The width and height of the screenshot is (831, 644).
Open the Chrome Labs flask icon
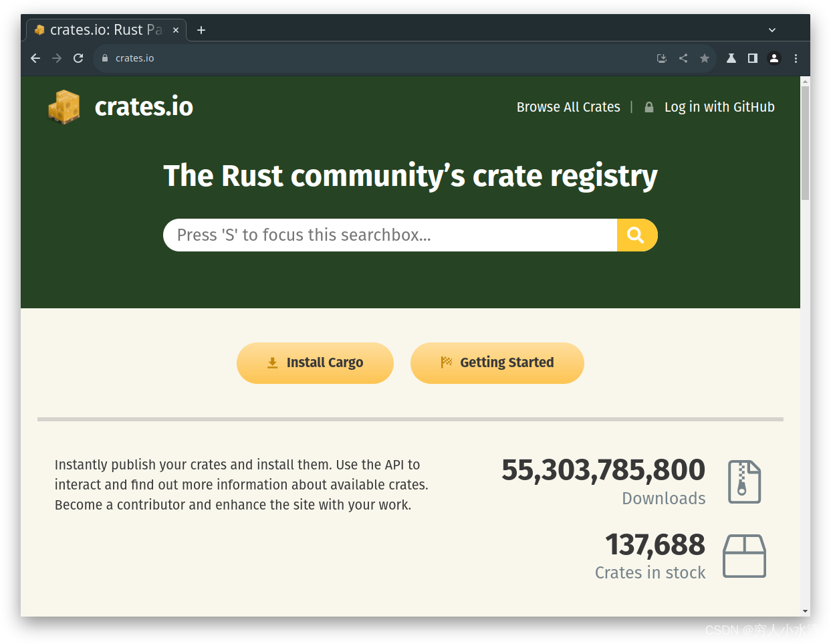pos(731,58)
